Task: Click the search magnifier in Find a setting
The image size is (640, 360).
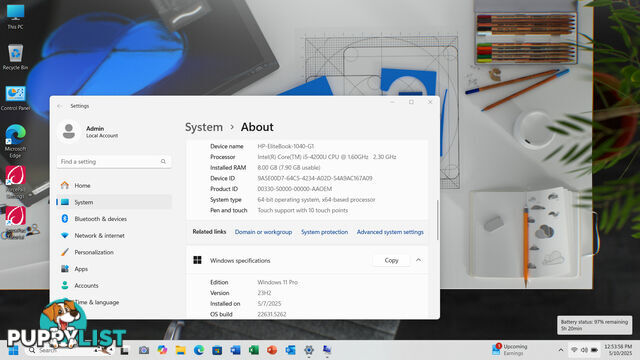Action: click(x=163, y=162)
